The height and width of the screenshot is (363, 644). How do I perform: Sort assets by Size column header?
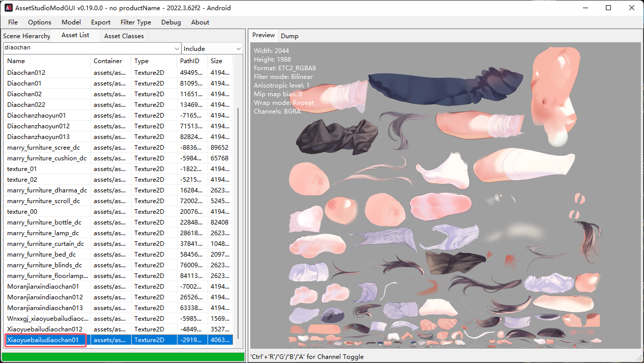(x=220, y=61)
